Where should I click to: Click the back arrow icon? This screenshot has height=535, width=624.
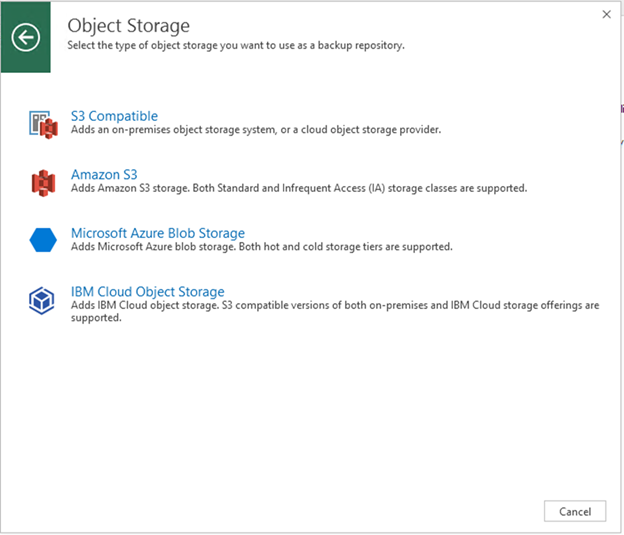(x=26, y=38)
